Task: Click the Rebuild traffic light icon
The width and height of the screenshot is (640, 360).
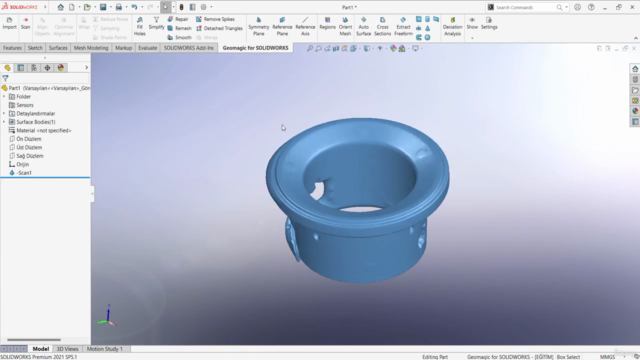Action: (x=181, y=7)
